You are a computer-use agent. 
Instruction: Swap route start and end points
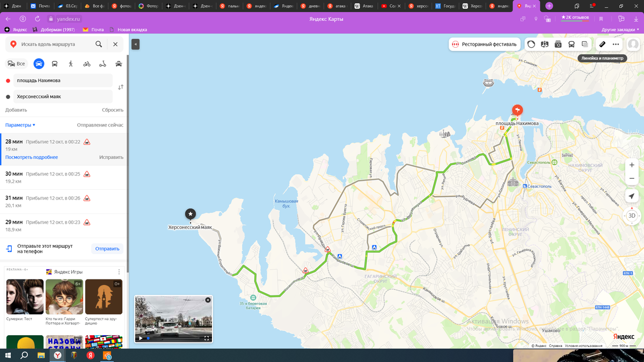tap(120, 86)
